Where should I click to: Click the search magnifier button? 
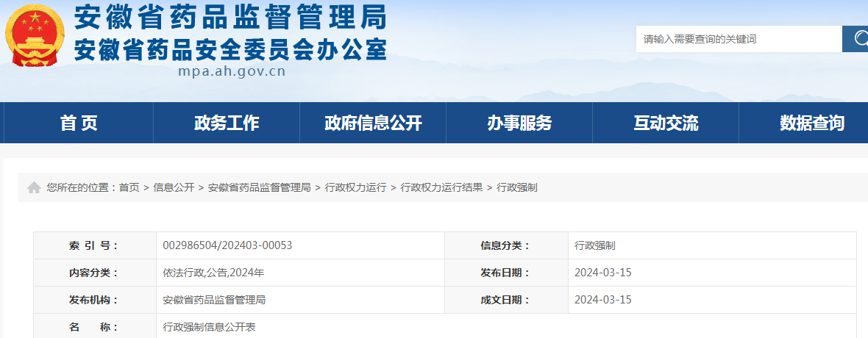tap(855, 39)
